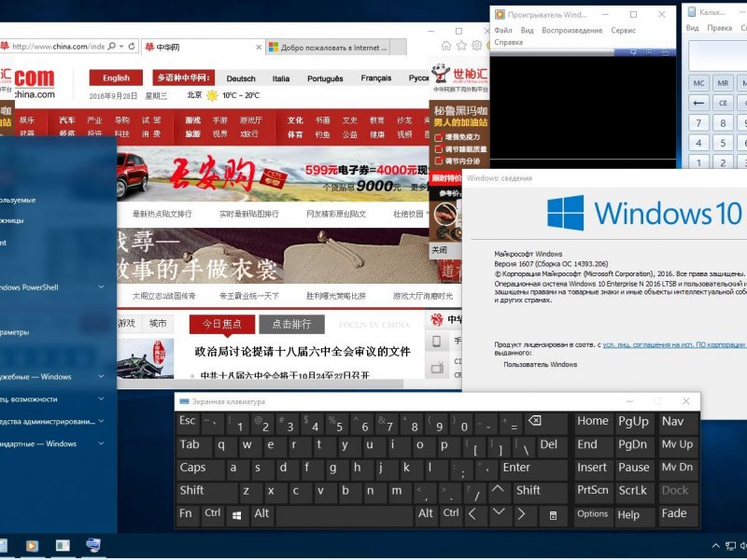Click calculator backspace arrow button
The height and width of the screenshot is (560, 747).
[698, 103]
